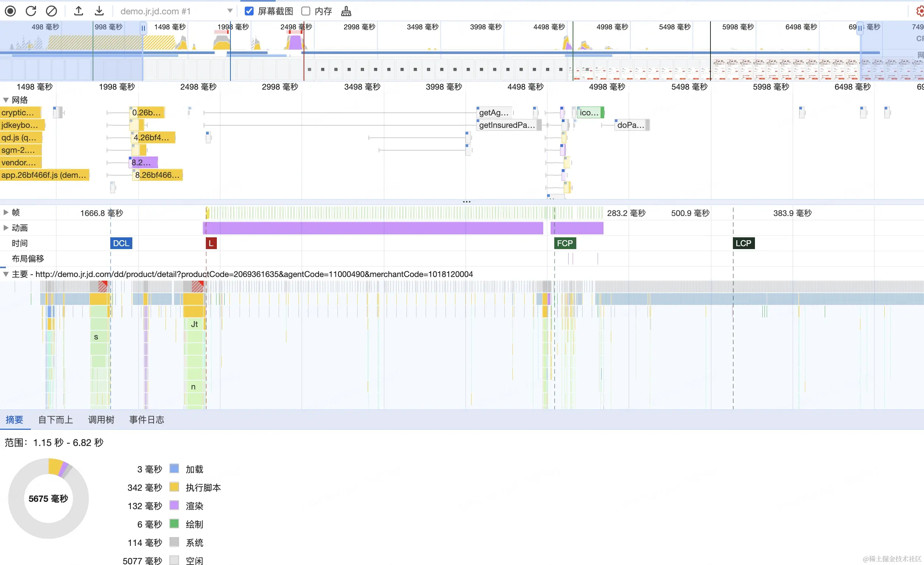Enable the 内存 memory checkbox

pos(306,11)
